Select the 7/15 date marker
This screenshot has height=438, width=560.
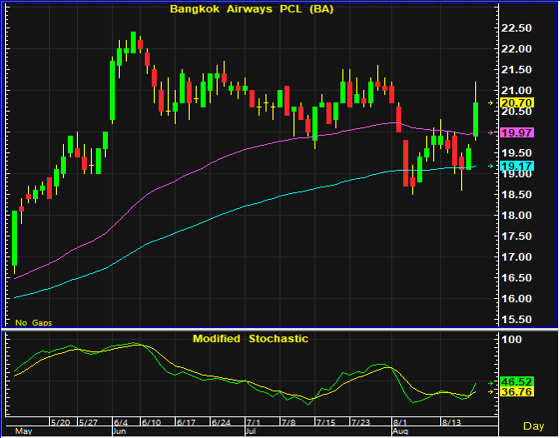[326, 423]
